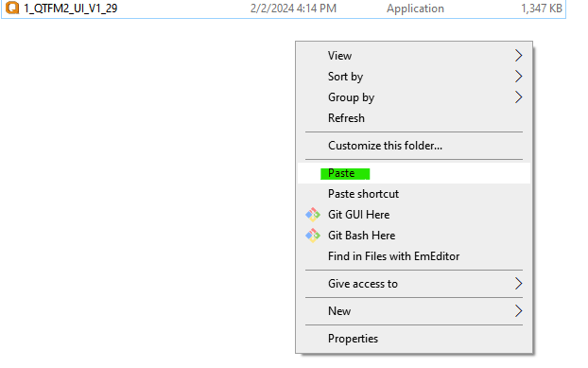Click the Application type cell
Screen dimensions: 588x368
(x=415, y=9)
